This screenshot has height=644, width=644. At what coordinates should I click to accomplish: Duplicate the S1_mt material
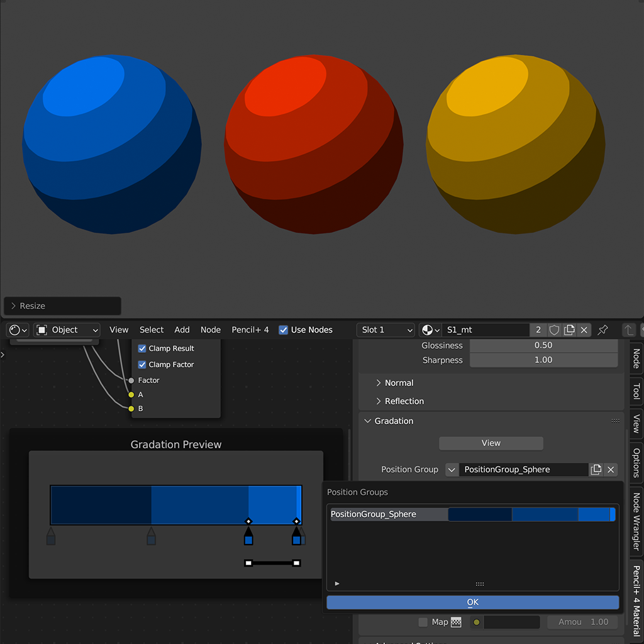[x=569, y=330]
